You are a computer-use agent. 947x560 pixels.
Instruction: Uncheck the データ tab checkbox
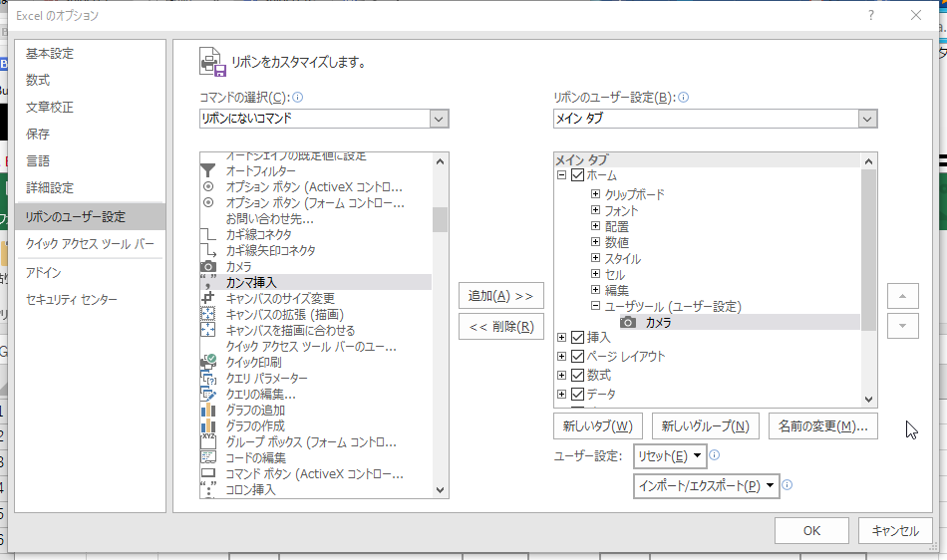tap(577, 394)
